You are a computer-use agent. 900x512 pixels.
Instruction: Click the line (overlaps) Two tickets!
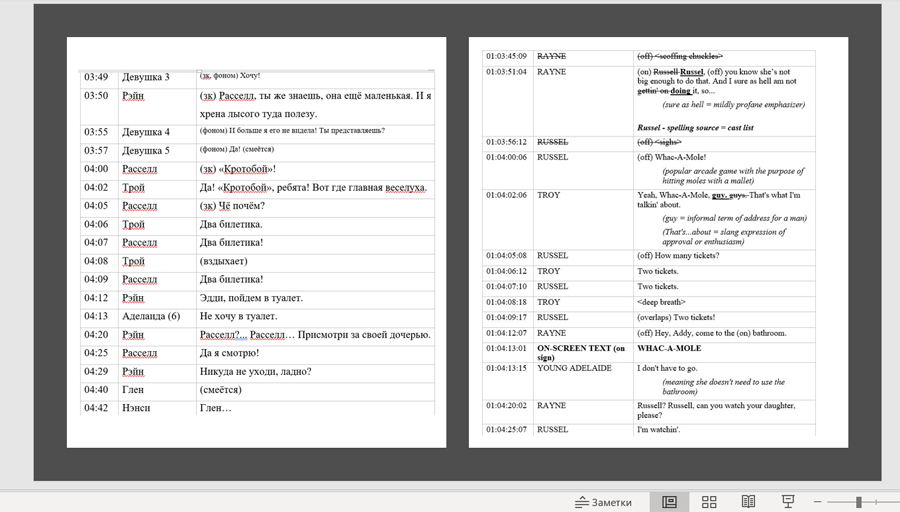pyautogui.click(x=676, y=317)
